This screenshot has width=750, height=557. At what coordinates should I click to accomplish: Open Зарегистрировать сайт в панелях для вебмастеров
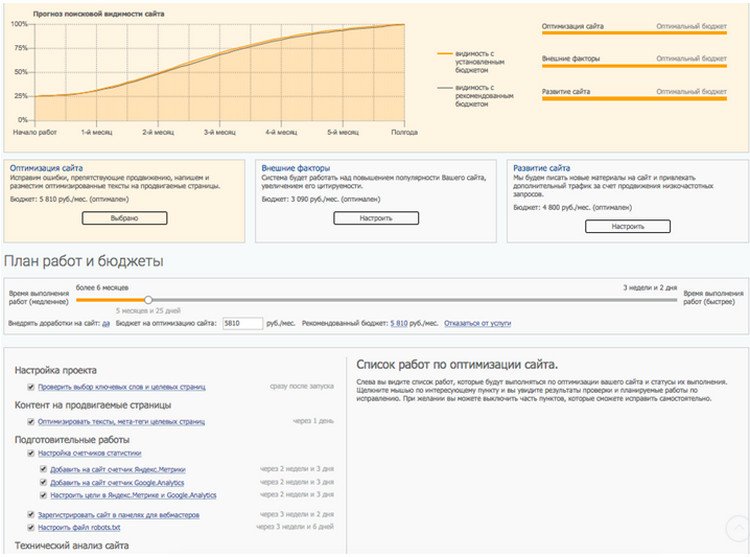(x=119, y=515)
